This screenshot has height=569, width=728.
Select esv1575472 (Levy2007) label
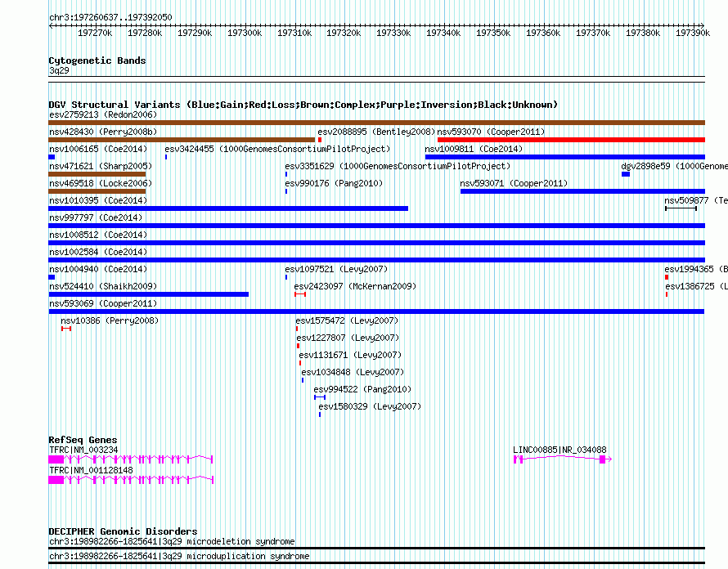(347, 320)
